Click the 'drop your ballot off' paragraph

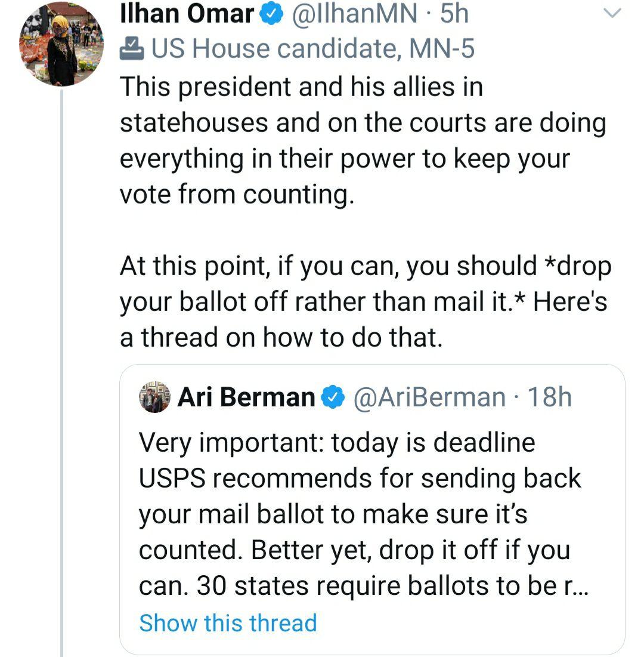coord(365,302)
